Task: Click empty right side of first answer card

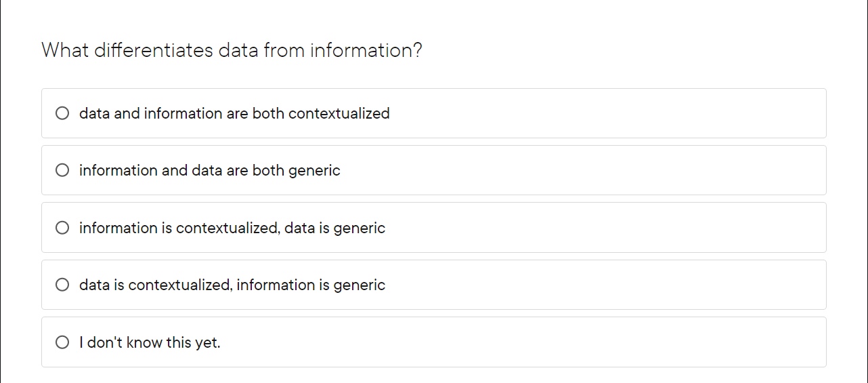Action: tap(609, 113)
